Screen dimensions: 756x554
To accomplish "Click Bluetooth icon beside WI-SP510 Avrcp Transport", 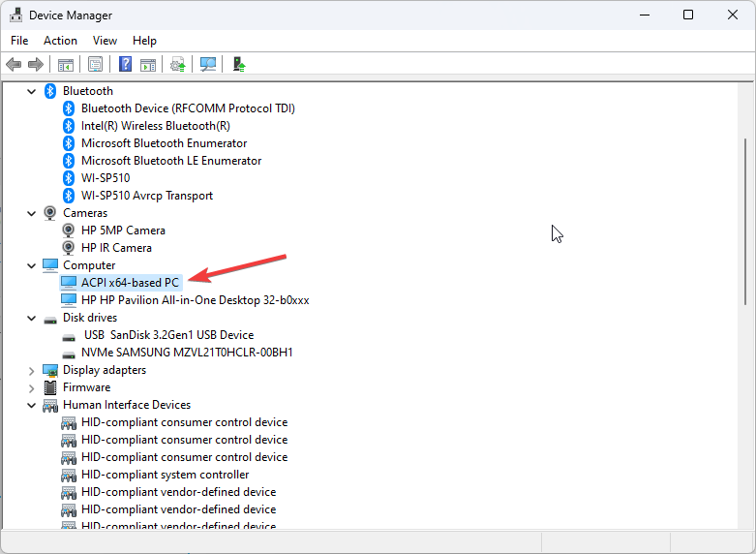I will click(x=69, y=196).
